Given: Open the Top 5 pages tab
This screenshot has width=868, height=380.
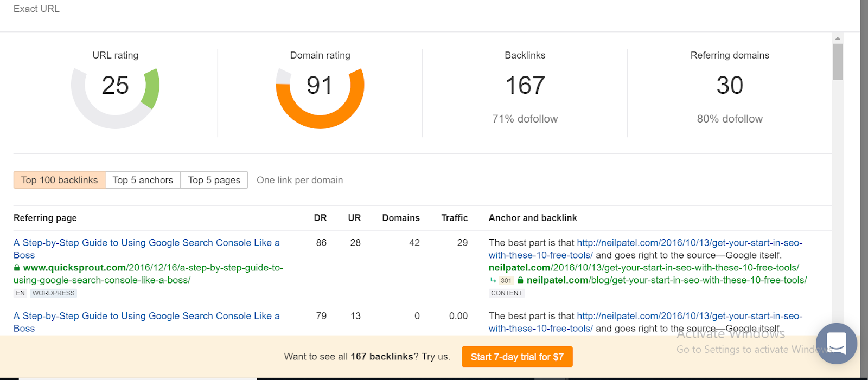Looking at the screenshot, I should pos(214,180).
